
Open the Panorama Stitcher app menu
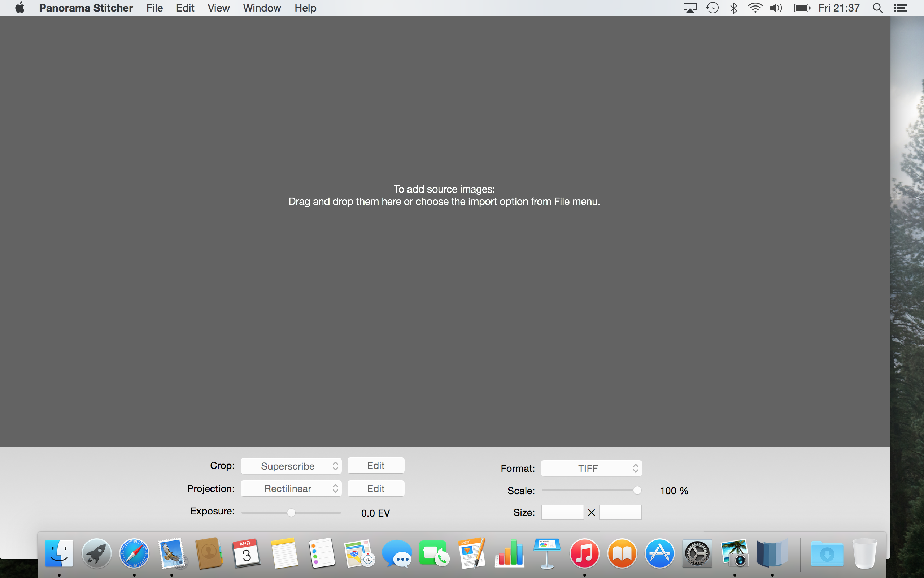tap(86, 8)
